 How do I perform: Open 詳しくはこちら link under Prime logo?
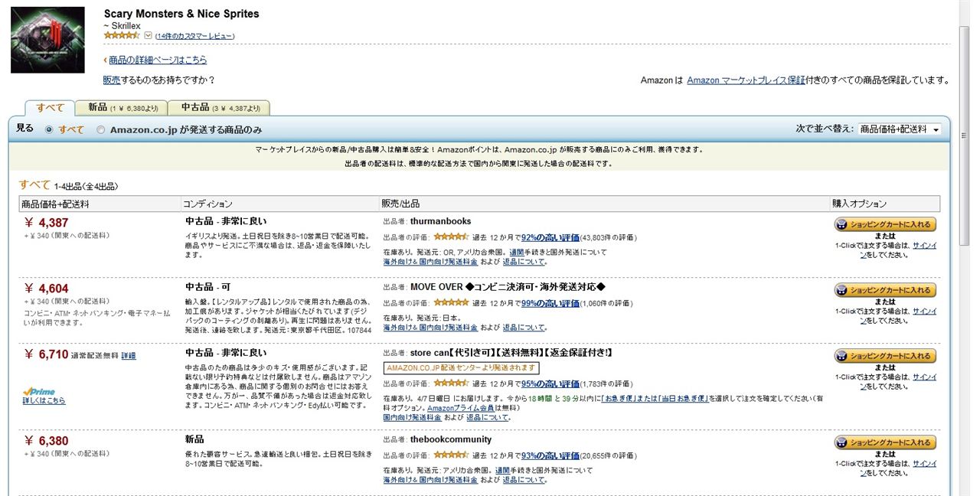click(44, 400)
